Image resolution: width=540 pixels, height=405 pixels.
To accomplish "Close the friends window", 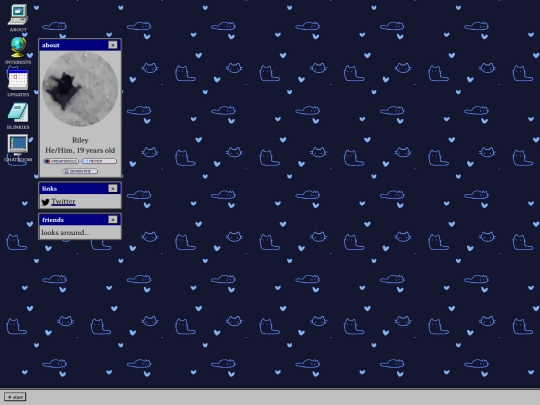I will tap(113, 220).
